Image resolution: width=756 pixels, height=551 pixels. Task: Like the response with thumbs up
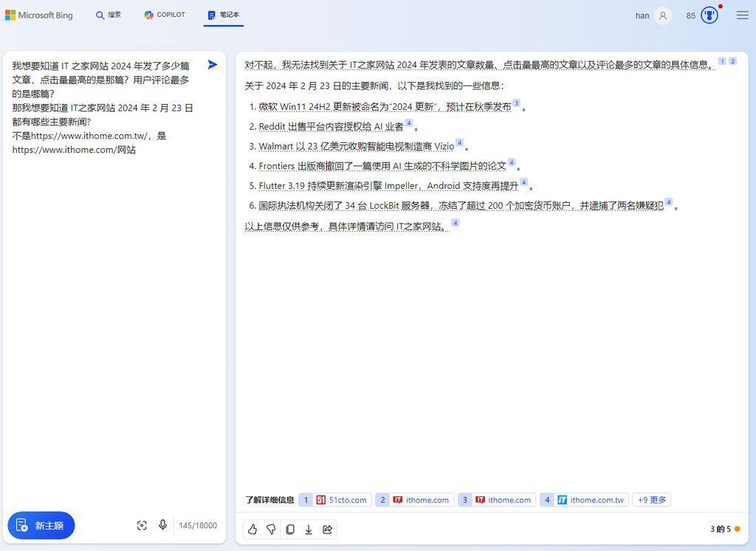(x=252, y=530)
